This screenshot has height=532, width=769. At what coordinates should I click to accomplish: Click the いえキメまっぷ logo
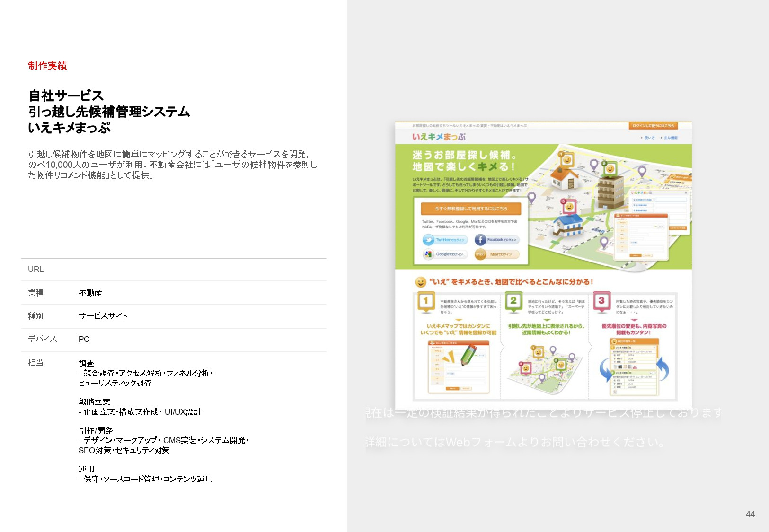439,137
